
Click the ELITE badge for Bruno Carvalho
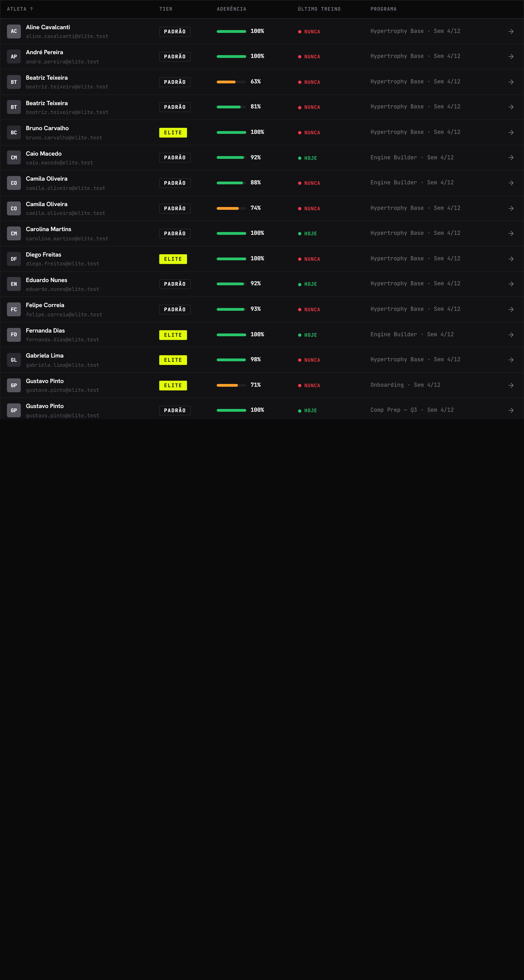coord(173,132)
